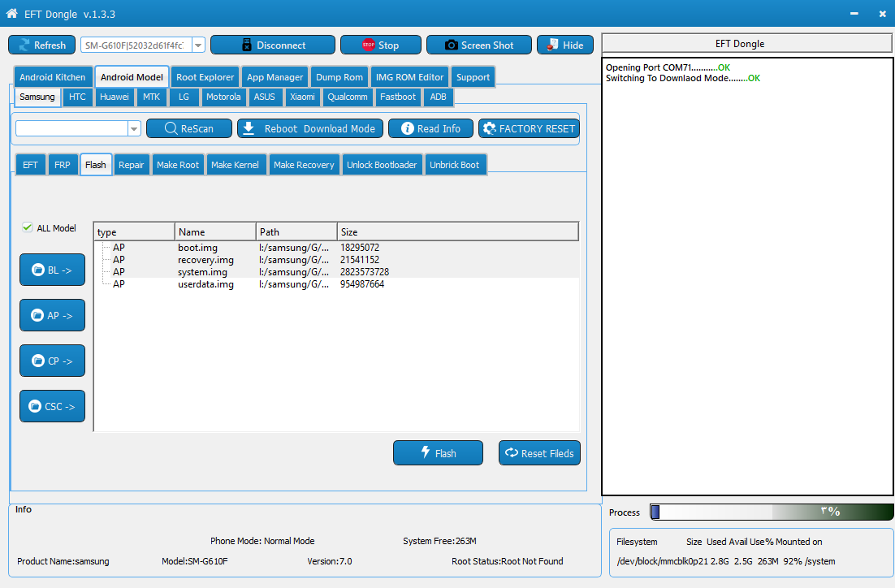Toggle the ALL Model checkbox
Viewport: 895px width, 588px height.
tap(27, 227)
